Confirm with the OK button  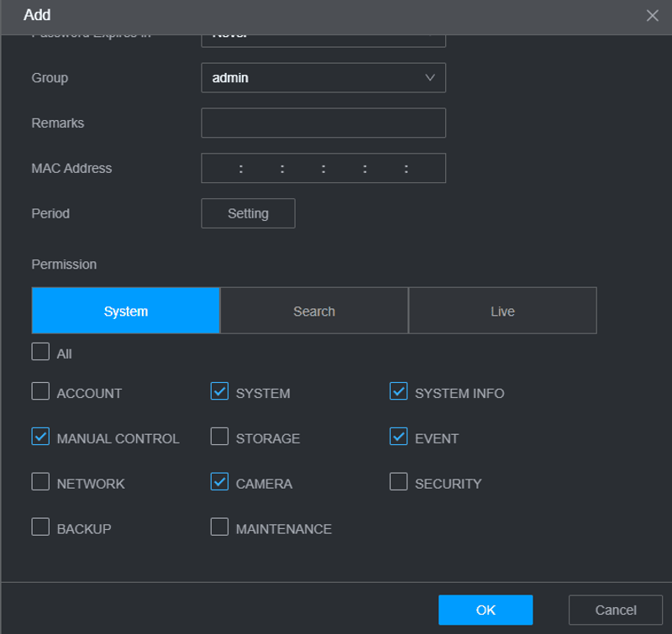click(486, 610)
